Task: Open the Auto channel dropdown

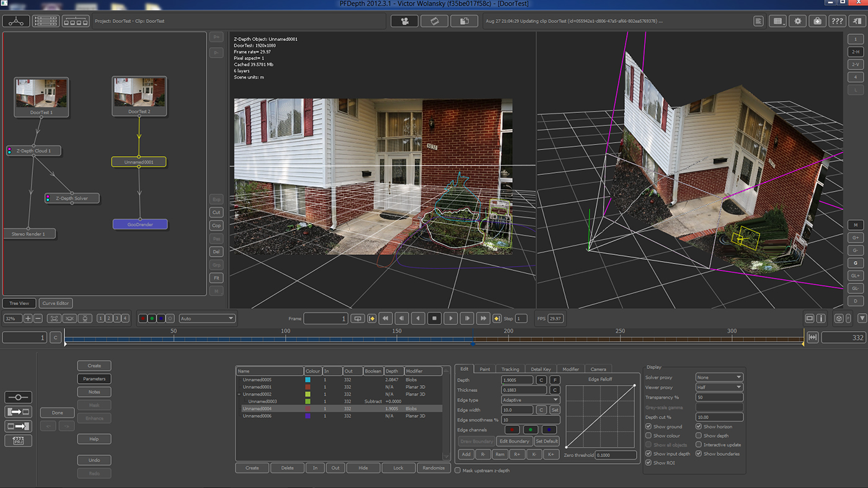Action: 207,318
